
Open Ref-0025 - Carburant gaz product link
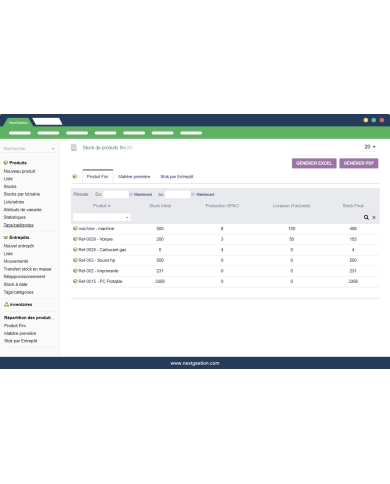pos(102,249)
